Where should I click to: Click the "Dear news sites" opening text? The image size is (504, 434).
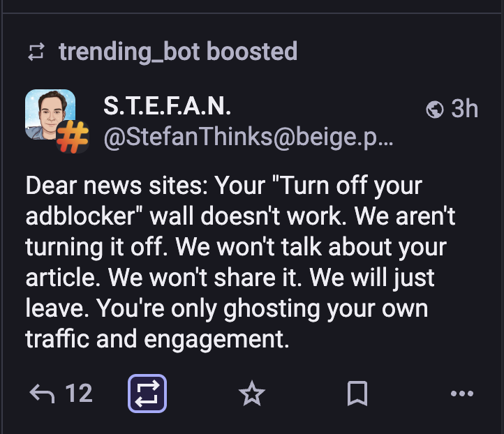coord(117,186)
